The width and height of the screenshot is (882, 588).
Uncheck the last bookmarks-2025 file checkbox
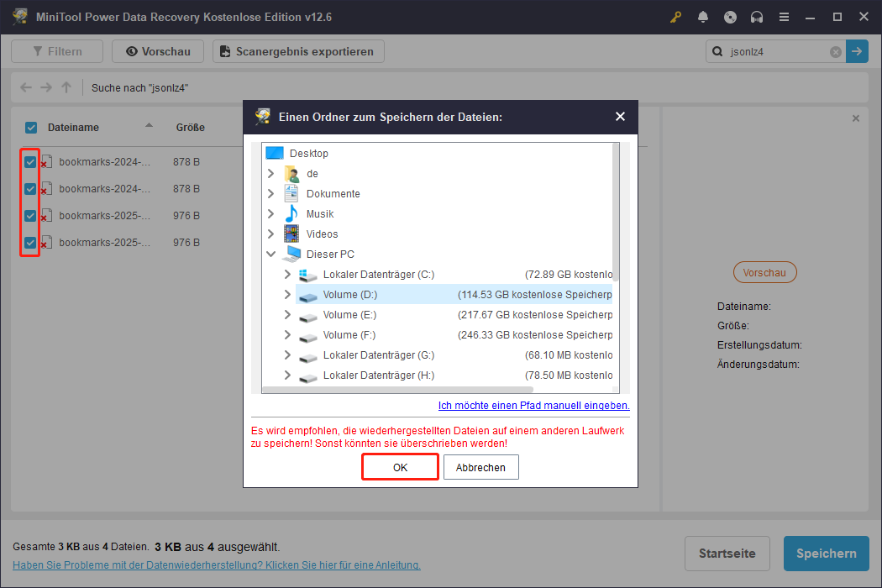[31, 243]
